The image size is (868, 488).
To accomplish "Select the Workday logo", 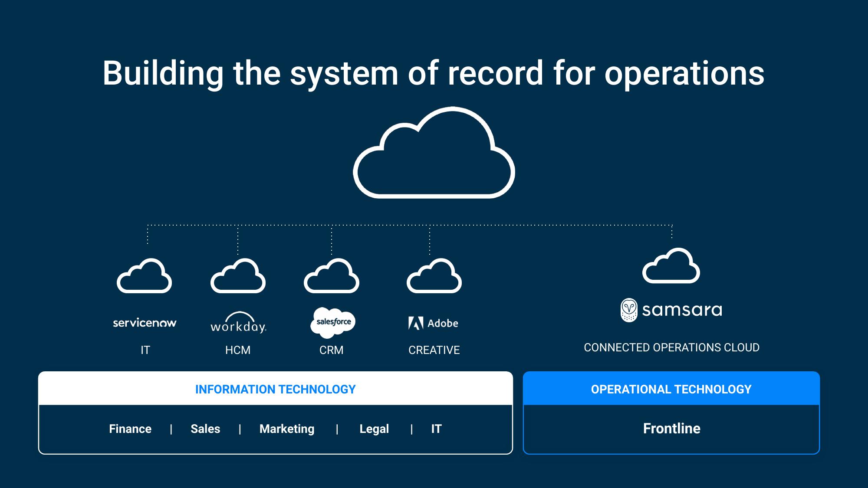I will click(238, 322).
